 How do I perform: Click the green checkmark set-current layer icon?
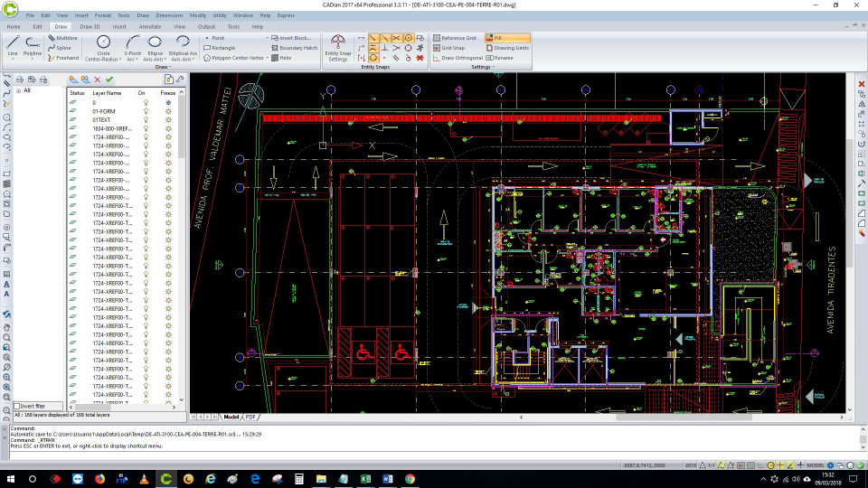pos(109,80)
